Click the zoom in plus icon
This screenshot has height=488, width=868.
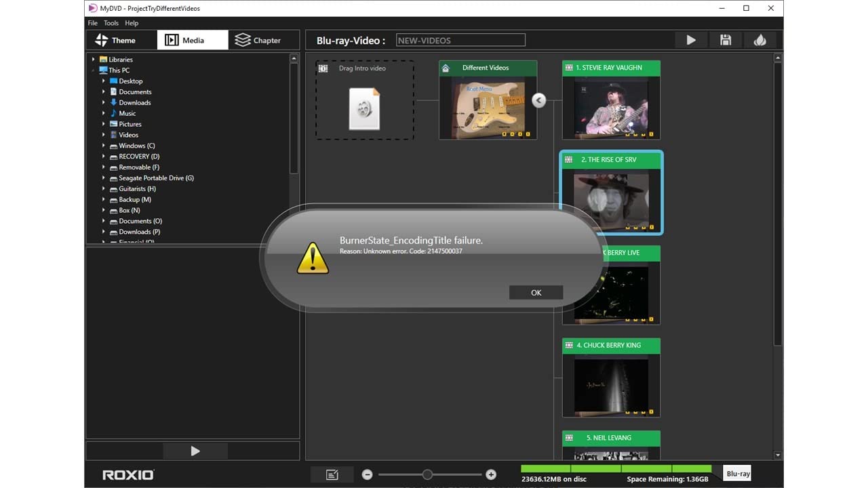[490, 474]
